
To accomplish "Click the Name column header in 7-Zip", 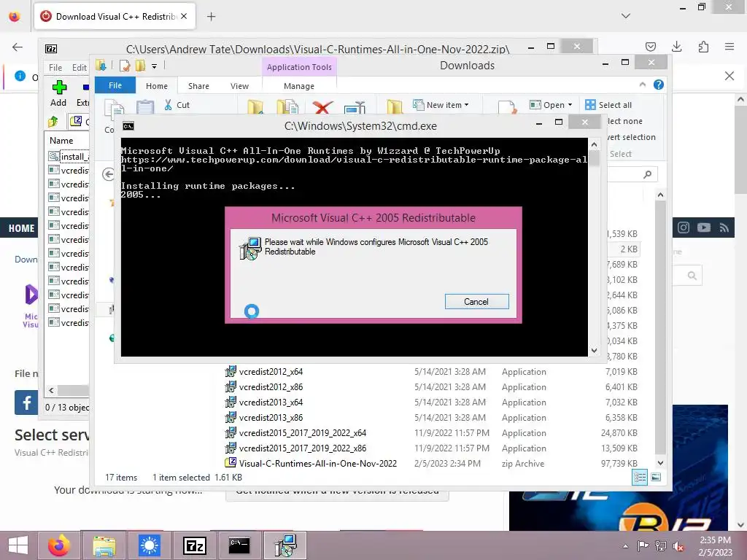I will pyautogui.click(x=61, y=141).
